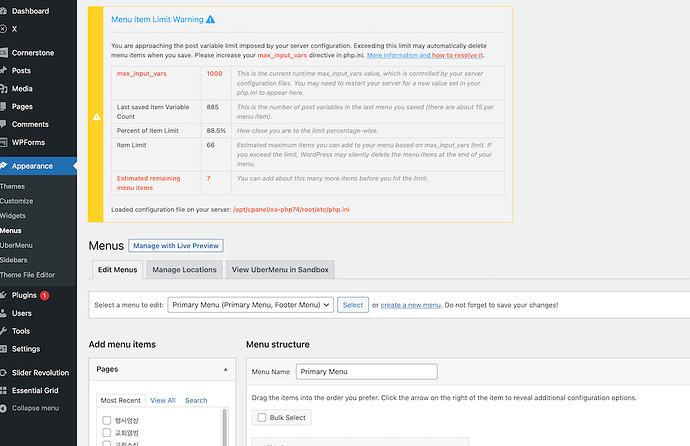Switch to View All pages tab
This screenshot has height=446, width=690.
pos(162,400)
